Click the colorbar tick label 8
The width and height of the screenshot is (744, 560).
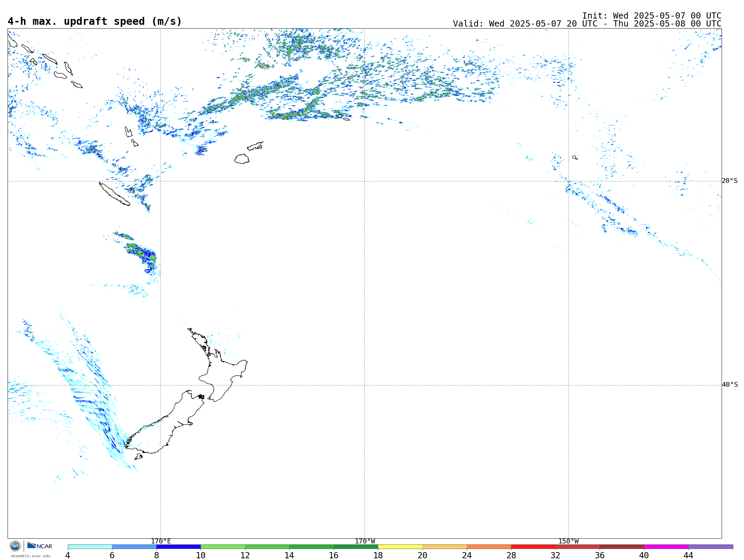(x=156, y=556)
